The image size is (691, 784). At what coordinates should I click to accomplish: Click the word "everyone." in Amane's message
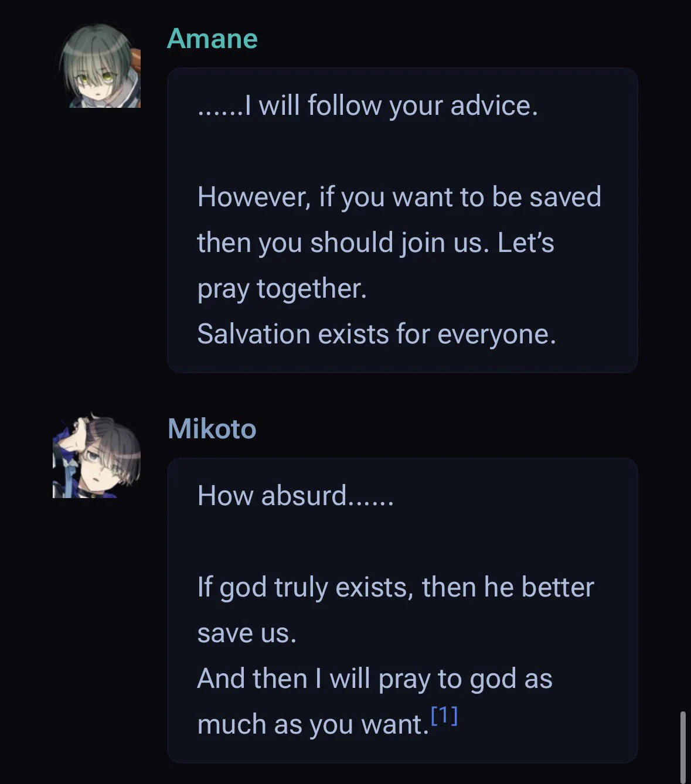point(496,335)
